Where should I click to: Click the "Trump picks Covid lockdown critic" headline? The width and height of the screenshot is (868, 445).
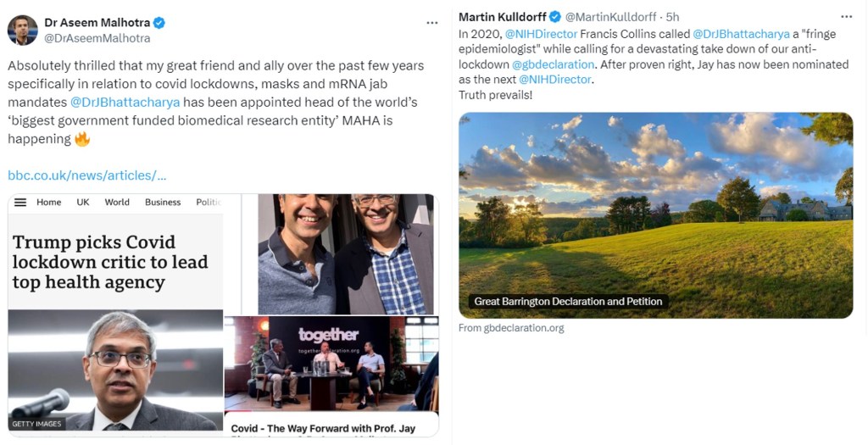click(x=110, y=262)
